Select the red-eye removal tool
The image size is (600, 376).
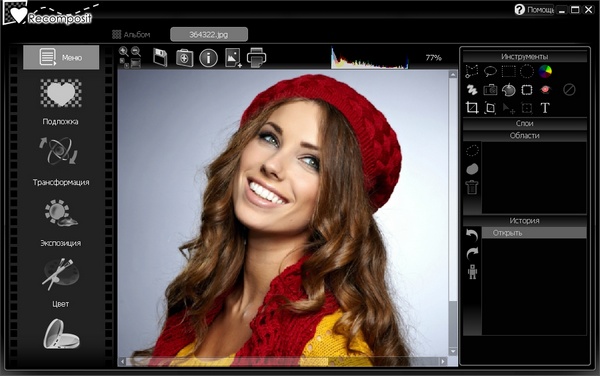pyautogui.click(x=545, y=90)
